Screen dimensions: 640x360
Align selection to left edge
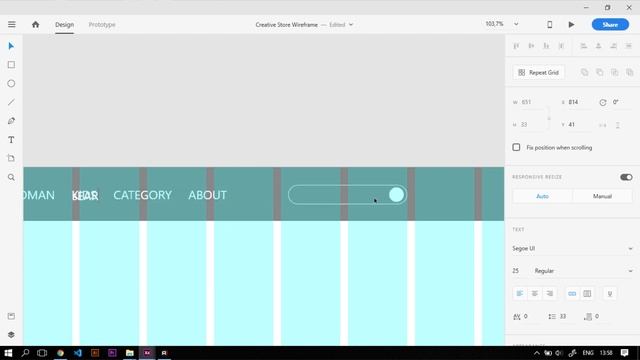[x=584, y=46]
